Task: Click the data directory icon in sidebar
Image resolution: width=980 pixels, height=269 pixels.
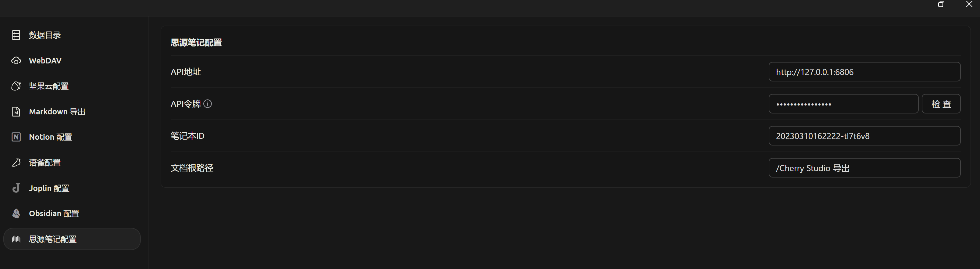Action: tap(16, 35)
